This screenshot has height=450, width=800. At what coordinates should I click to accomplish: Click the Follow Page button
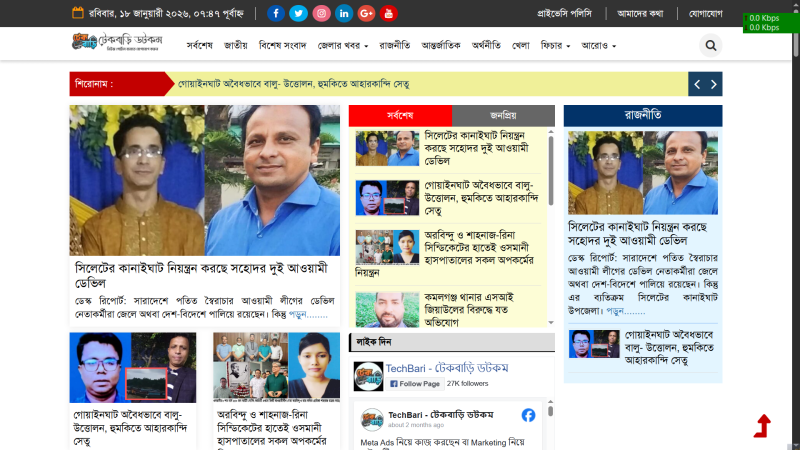click(415, 384)
